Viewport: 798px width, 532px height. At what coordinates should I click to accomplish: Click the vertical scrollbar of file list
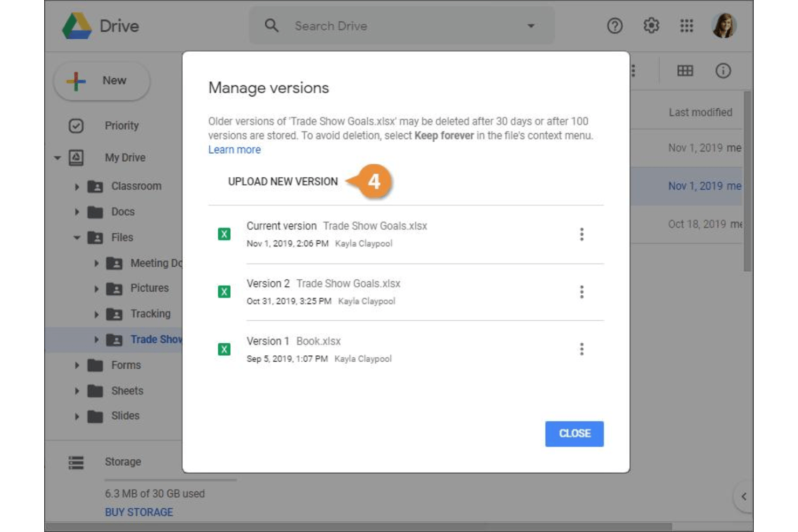(747, 181)
